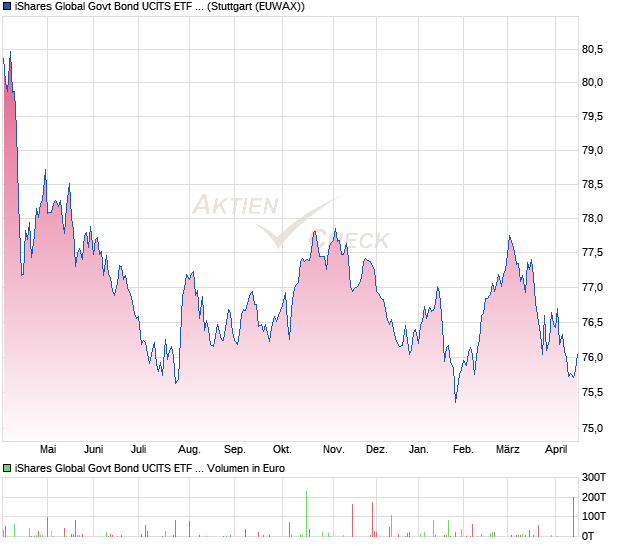
Task: Click the Dez. month label
Action: click(376, 450)
